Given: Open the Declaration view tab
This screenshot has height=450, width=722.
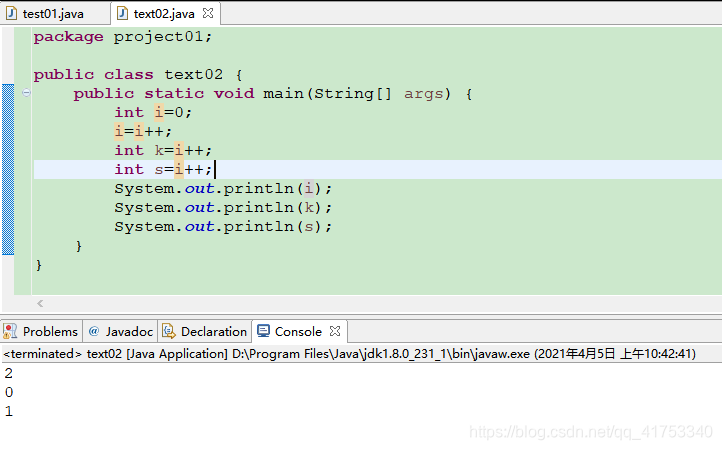Looking at the screenshot, I should click(x=205, y=332).
